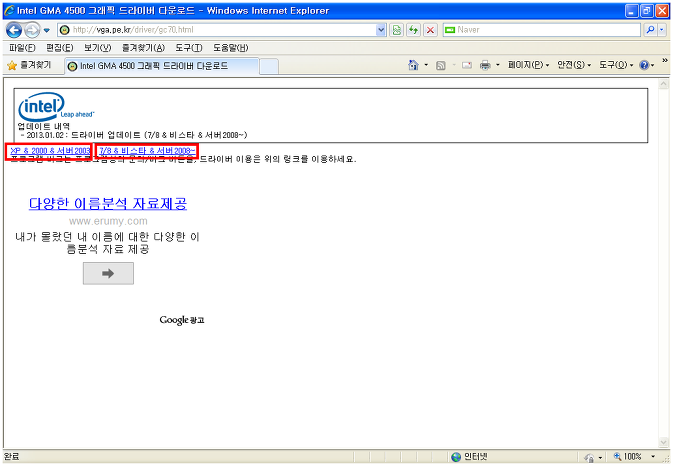The height and width of the screenshot is (466, 673).
Task: Select the Intel GMA 4500 tab
Action: click(162, 66)
